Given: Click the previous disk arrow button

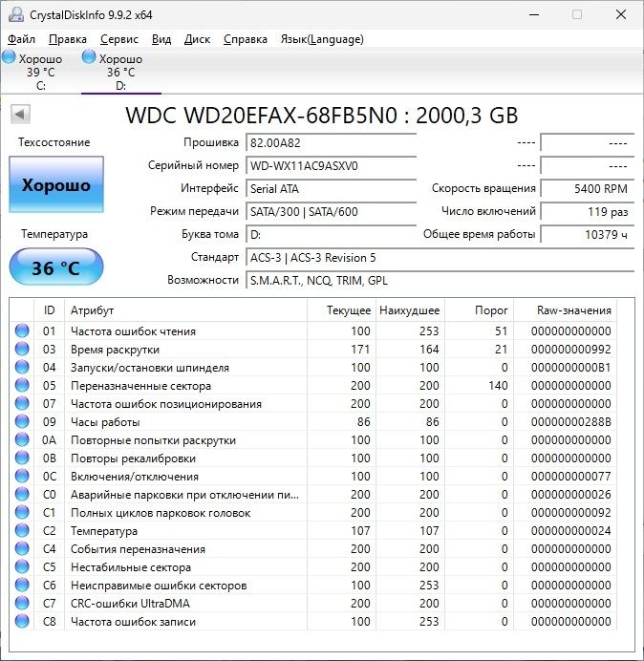Looking at the screenshot, I should click(20, 114).
